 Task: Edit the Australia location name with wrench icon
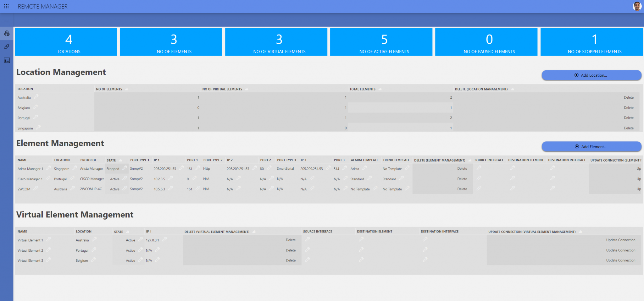pos(37,97)
